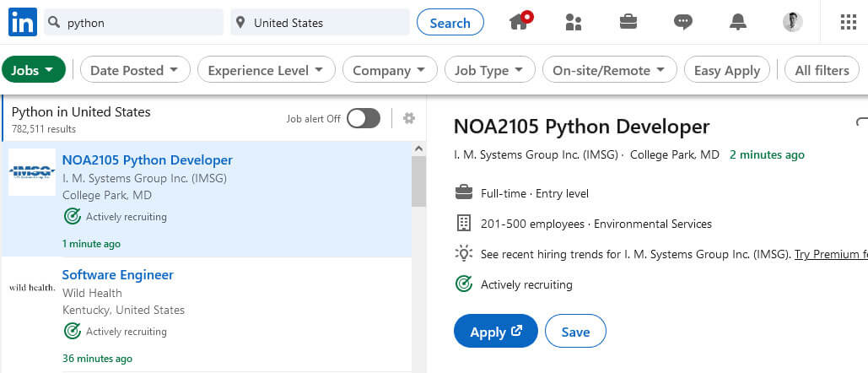
Task: Click Actively recruiting target icon in job details
Action: (x=463, y=284)
